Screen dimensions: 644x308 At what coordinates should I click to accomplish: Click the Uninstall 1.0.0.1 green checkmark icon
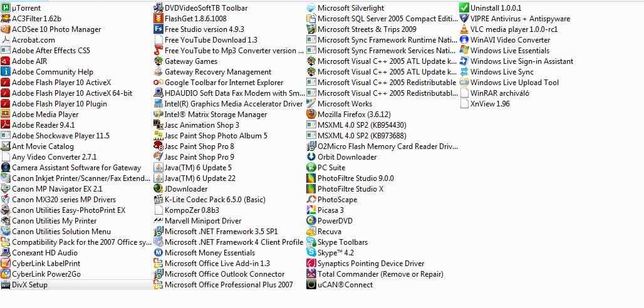click(x=464, y=8)
